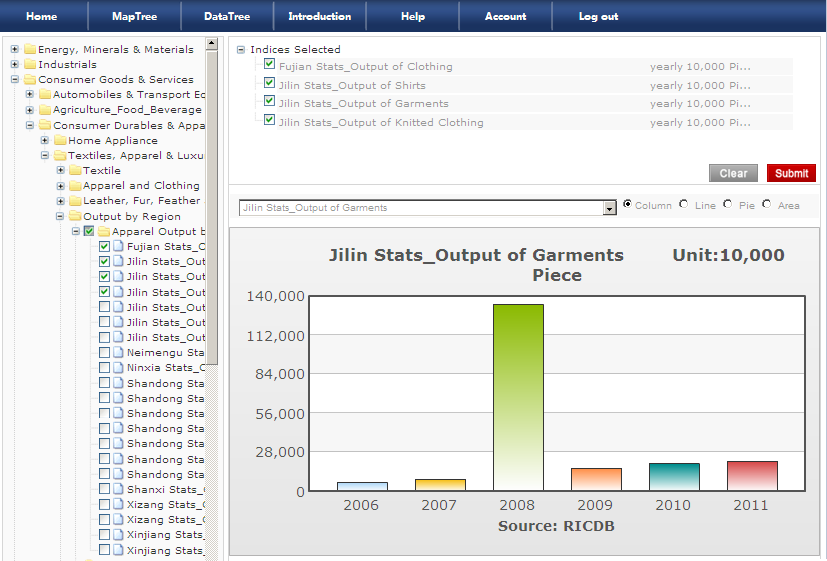Click the tree panel scrollbar thumb
Viewport: 827px width, 561px height.
pos(211,207)
